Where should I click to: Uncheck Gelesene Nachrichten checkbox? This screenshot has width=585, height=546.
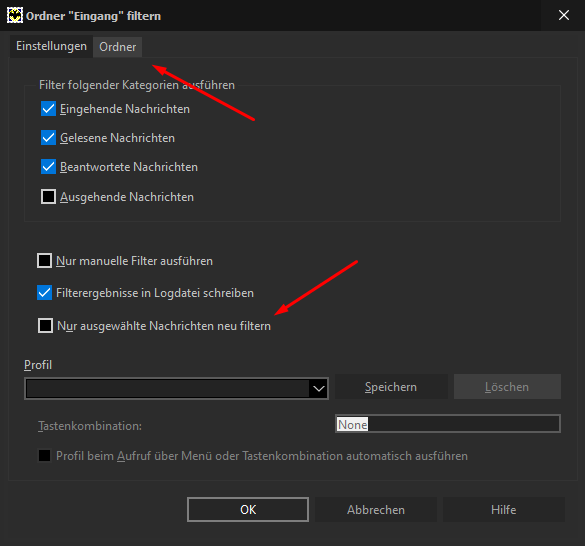coord(49,138)
